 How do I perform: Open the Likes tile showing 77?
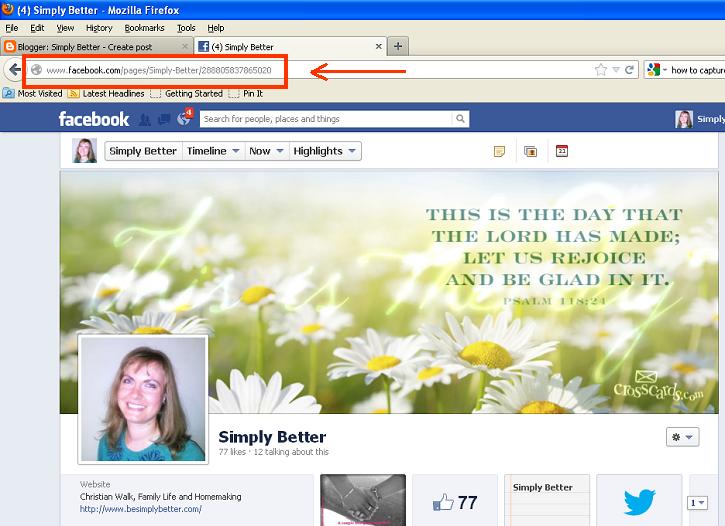[455, 500]
